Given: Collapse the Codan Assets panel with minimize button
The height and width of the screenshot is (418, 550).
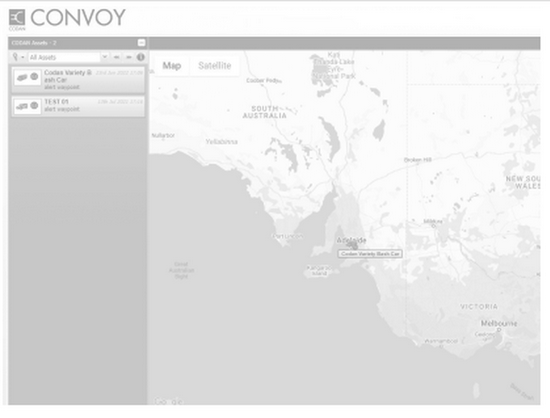Looking at the screenshot, I should 141,43.
